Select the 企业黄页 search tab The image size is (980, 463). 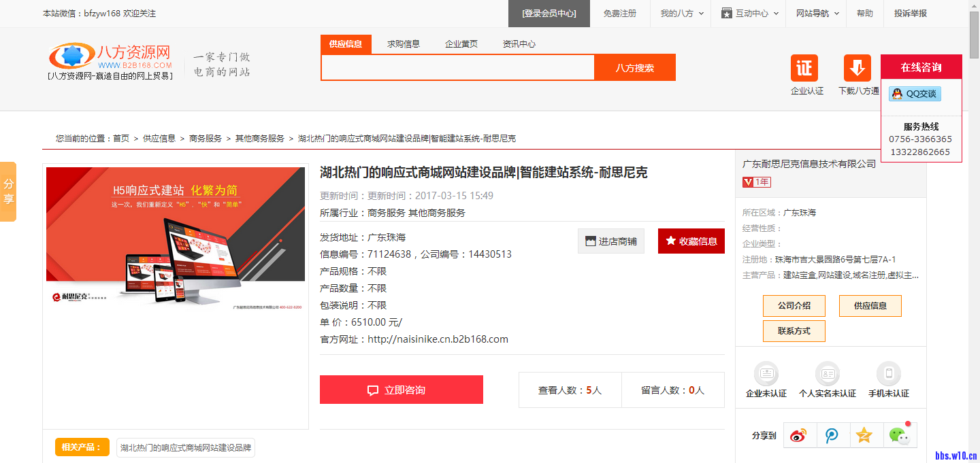click(461, 44)
